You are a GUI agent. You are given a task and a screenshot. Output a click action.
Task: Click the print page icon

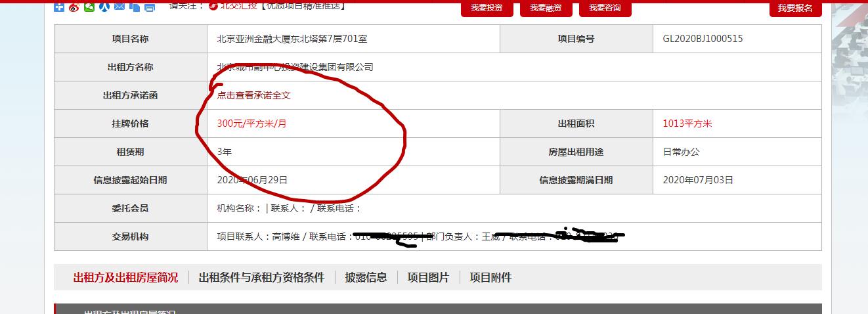[149, 7]
